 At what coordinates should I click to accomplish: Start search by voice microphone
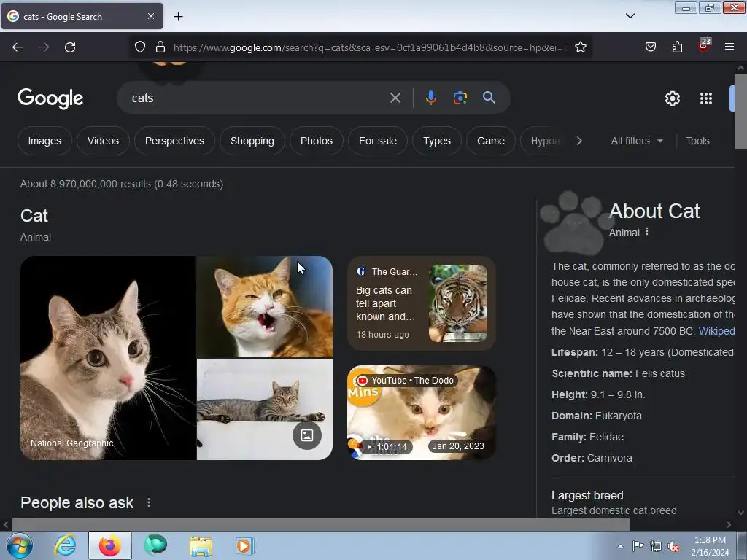(x=430, y=98)
